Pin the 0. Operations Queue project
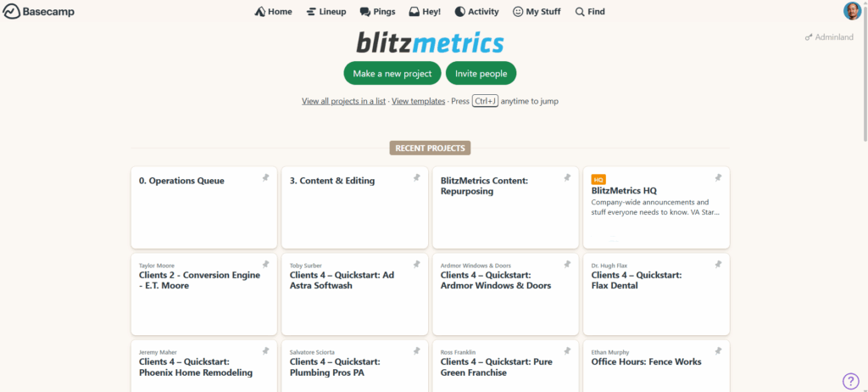868x392 pixels. tap(265, 178)
